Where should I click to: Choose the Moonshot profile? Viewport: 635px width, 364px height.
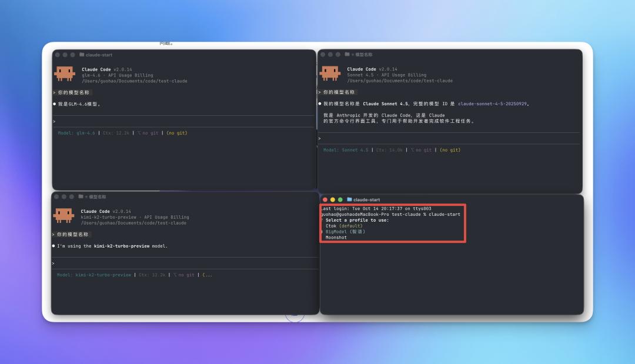[336, 237]
